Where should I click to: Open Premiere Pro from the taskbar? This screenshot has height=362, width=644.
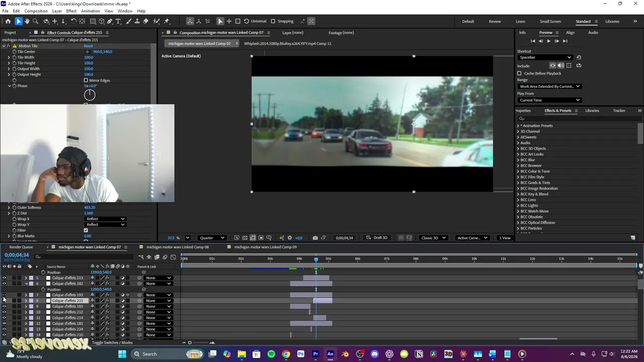[x=315, y=354]
